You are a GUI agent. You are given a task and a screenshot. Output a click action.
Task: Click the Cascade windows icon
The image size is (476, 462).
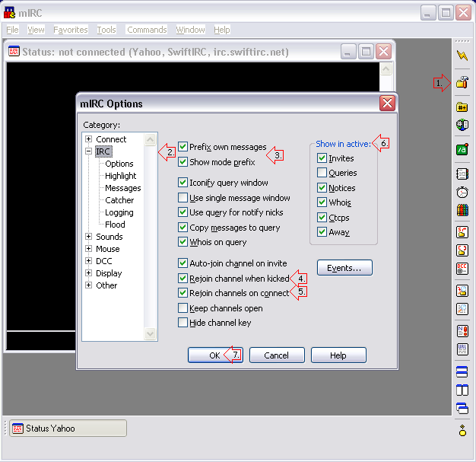(x=462, y=408)
